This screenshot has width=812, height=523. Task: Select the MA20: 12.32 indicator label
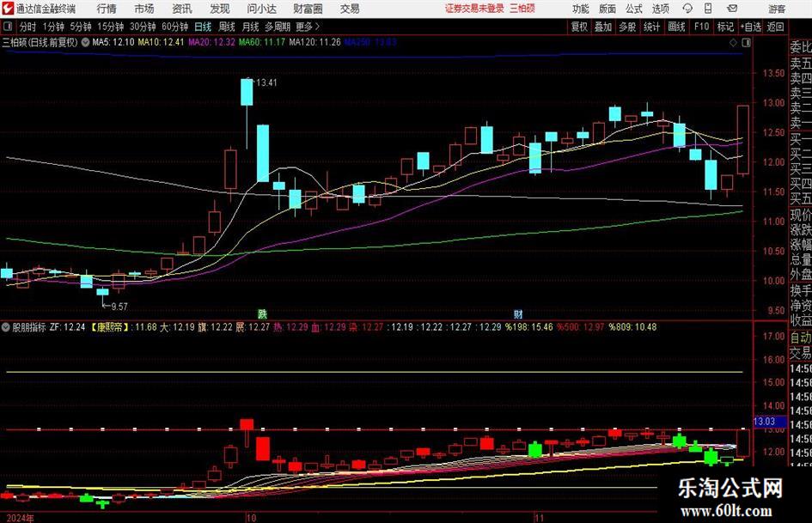tap(211, 42)
